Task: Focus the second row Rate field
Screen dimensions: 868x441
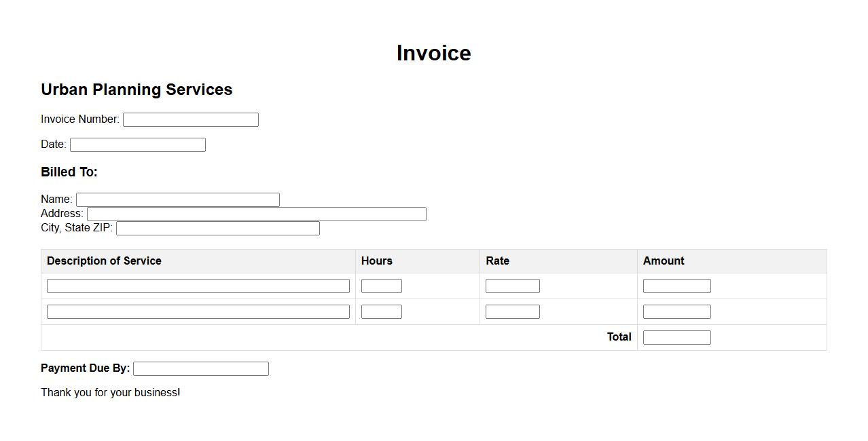Action: tap(512, 312)
